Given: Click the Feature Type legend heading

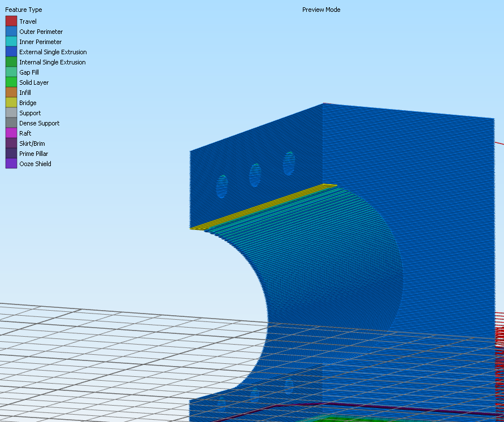Looking at the screenshot, I should point(24,10).
